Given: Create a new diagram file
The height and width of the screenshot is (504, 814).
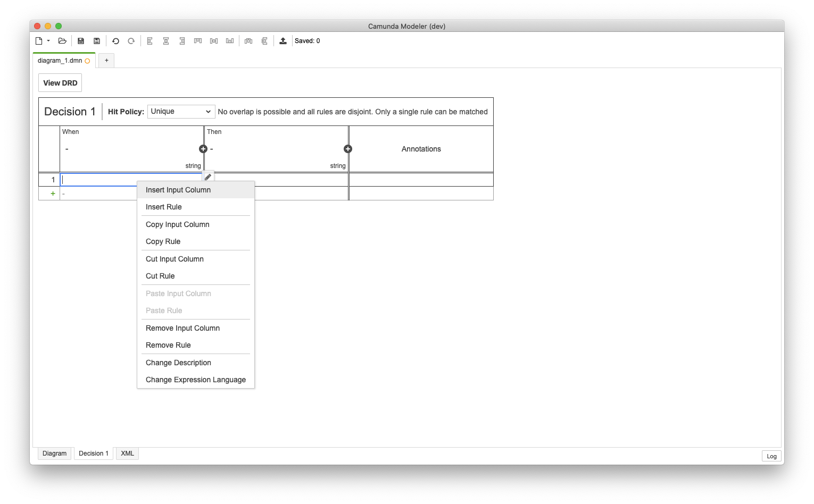Looking at the screenshot, I should click(x=40, y=40).
